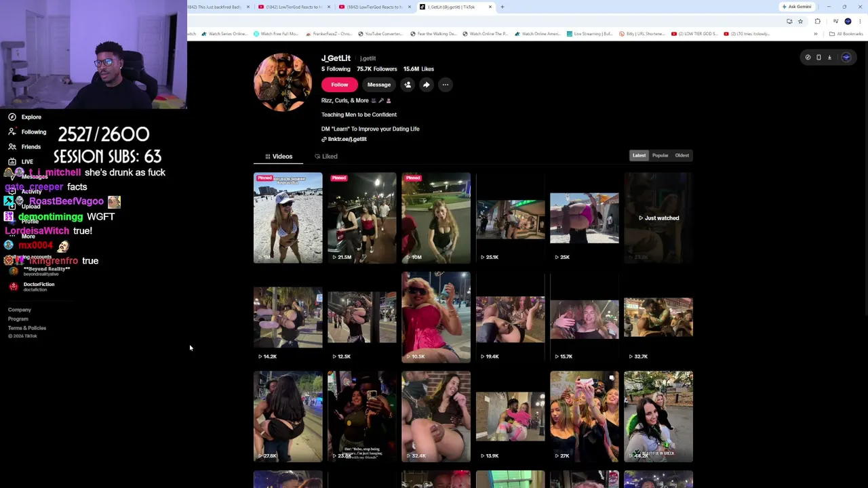868x488 pixels.
Task: Open the video with 12.5K views
Action: point(362,317)
